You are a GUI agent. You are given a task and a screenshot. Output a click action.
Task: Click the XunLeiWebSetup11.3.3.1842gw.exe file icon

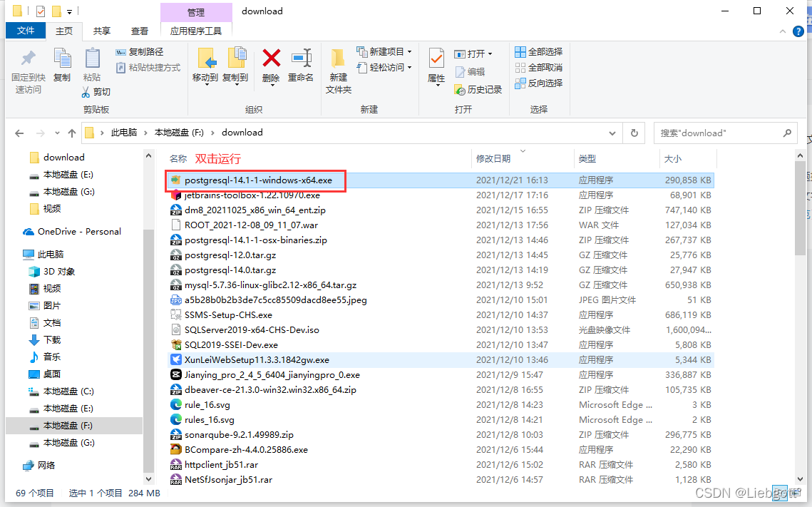click(x=176, y=360)
